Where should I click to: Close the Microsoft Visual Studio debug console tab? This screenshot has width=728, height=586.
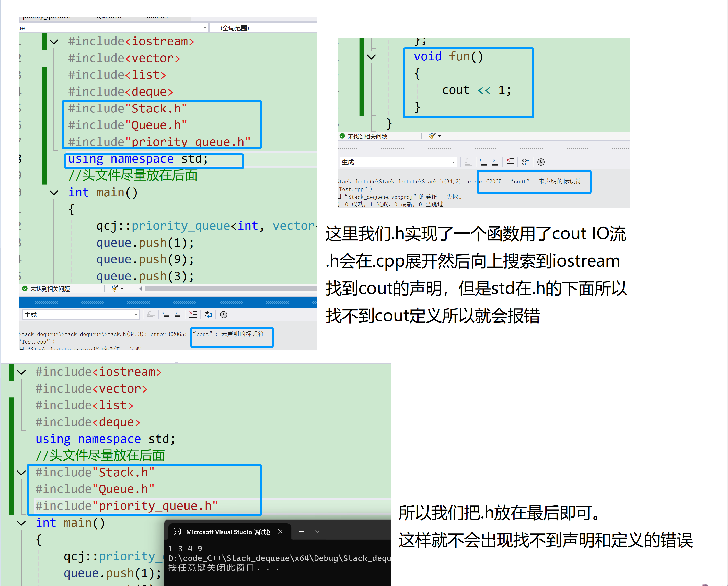[280, 531]
